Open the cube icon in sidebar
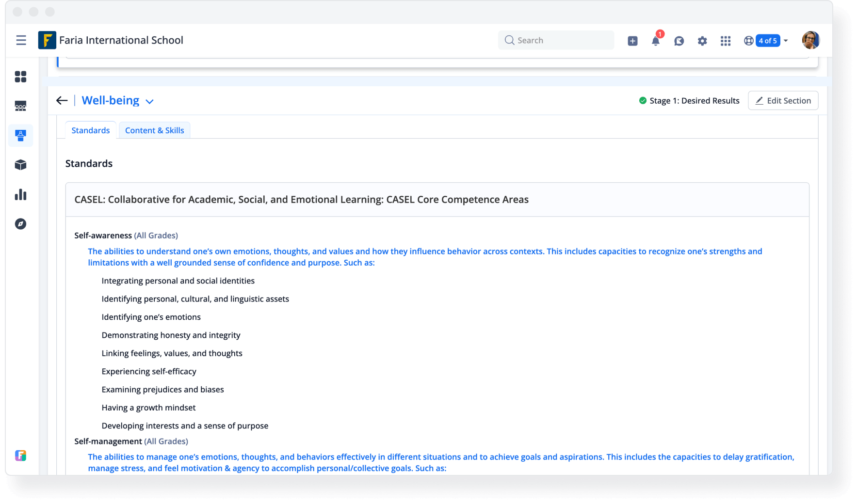The width and height of the screenshot is (857, 504). pos(20,165)
